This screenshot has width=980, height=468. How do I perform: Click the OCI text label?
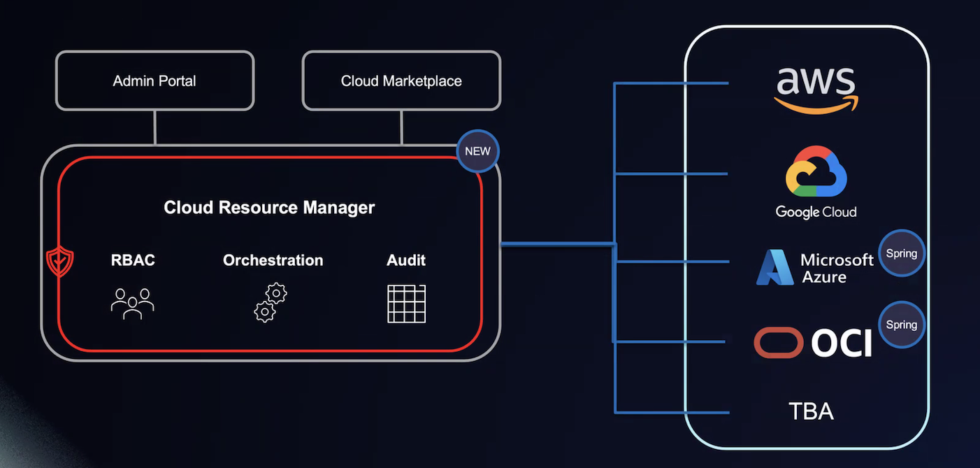[842, 343]
